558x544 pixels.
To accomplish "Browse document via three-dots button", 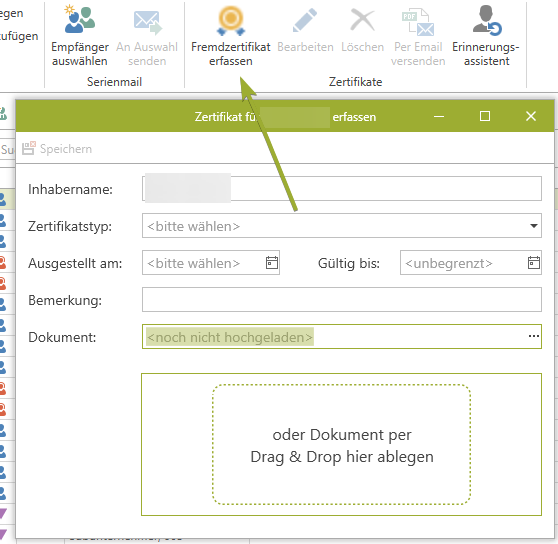I will click(533, 337).
